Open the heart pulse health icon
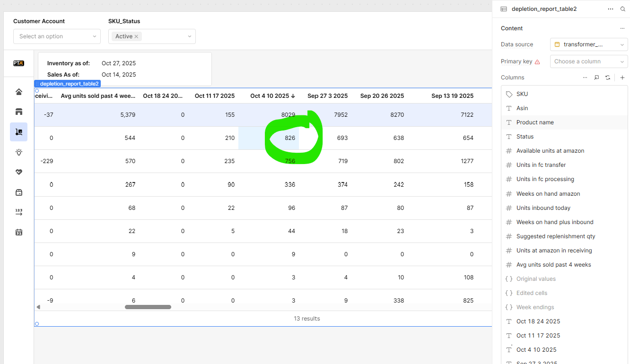 [19, 172]
